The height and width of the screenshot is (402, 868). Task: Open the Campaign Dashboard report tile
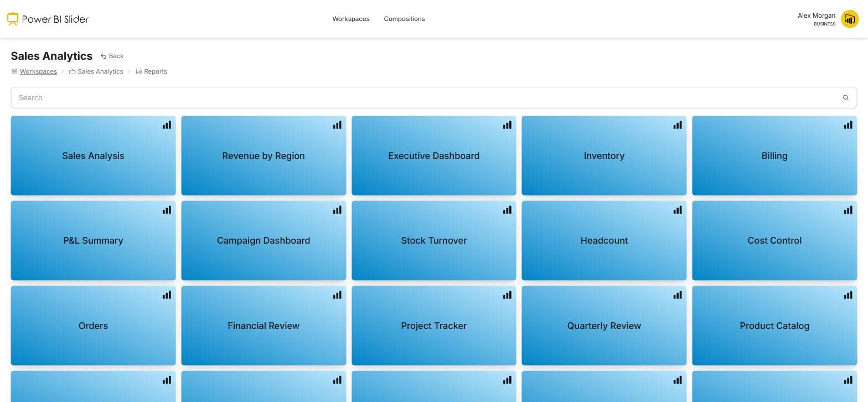pos(263,240)
